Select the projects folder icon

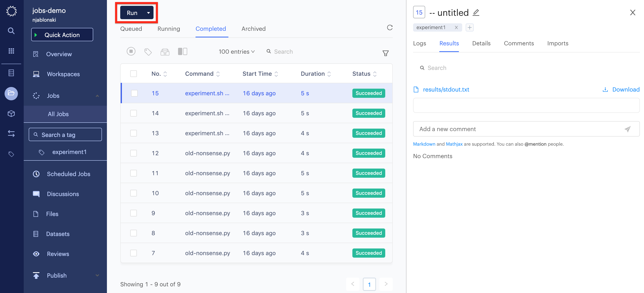(x=11, y=93)
